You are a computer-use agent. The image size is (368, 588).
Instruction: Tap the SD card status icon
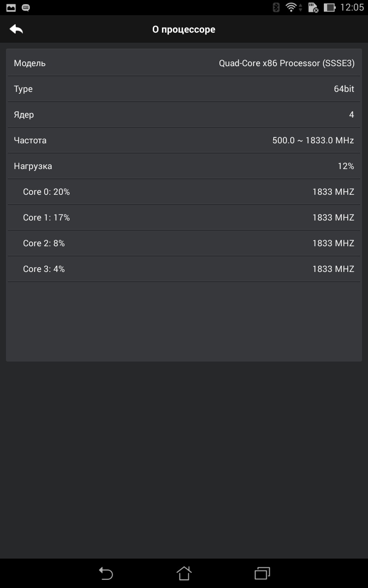313,7
